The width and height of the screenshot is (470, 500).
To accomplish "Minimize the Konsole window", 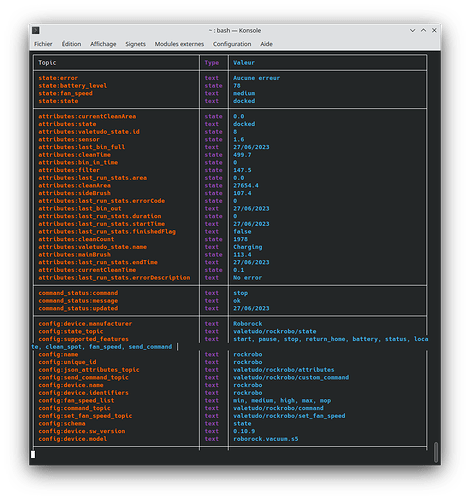I will tap(412, 30).
